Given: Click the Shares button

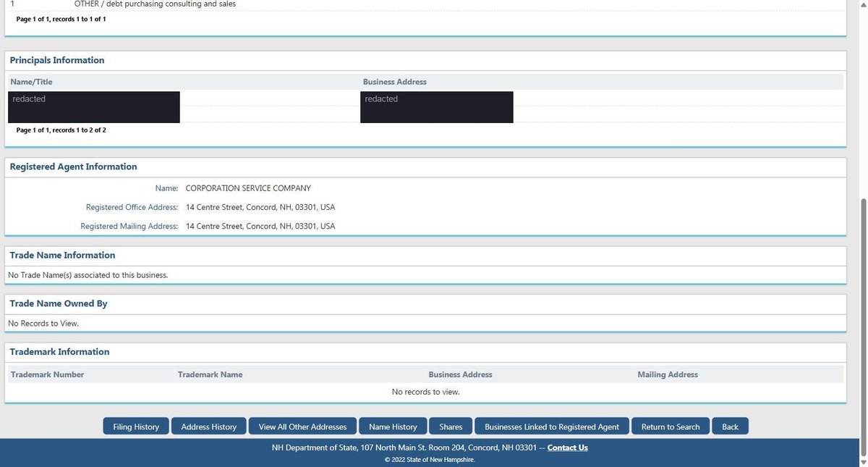Looking at the screenshot, I should [451, 426].
